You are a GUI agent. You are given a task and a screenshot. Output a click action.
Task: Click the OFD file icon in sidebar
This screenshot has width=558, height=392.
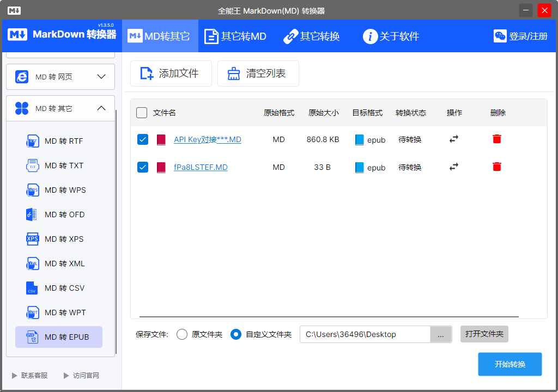click(x=32, y=215)
